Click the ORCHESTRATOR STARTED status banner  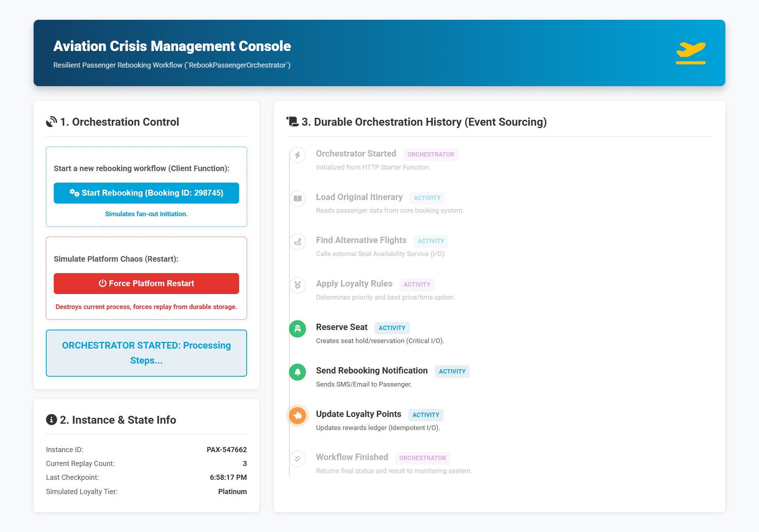[146, 353]
